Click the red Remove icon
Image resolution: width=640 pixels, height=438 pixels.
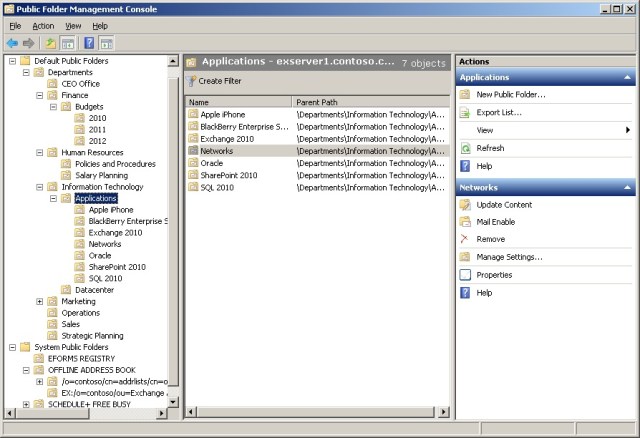pos(465,239)
